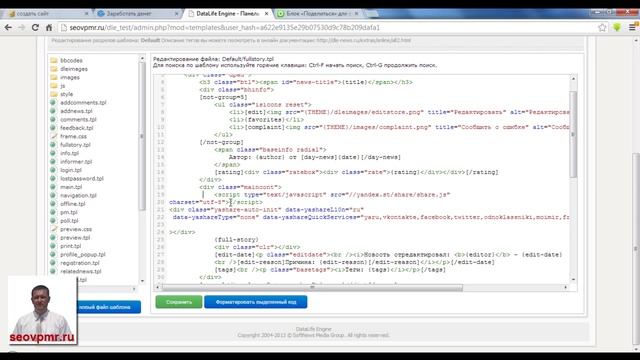Viewport: 640px width, 360px height.
Task: Click the file tree scroll-up arrow
Action: pyautogui.click(x=142, y=58)
